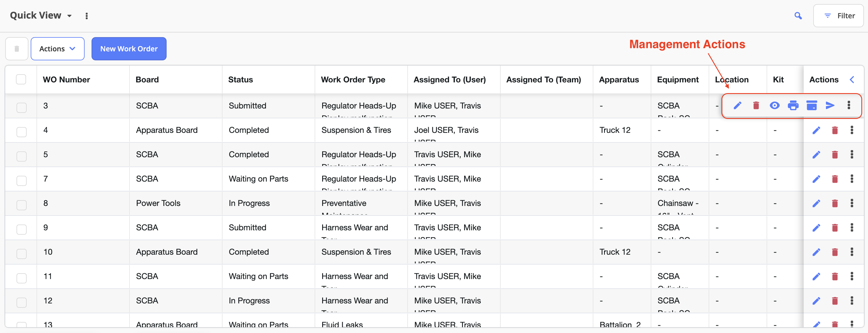Create a New Work Order
Viewport: 868px width, 333px height.
[129, 48]
